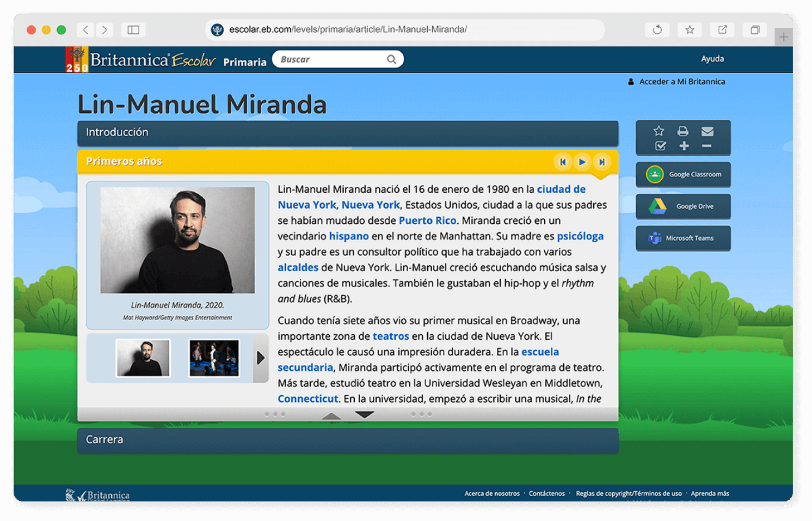Select the stage performance thumbnail
Screen dimensions: 812x521
pyautogui.click(x=214, y=358)
